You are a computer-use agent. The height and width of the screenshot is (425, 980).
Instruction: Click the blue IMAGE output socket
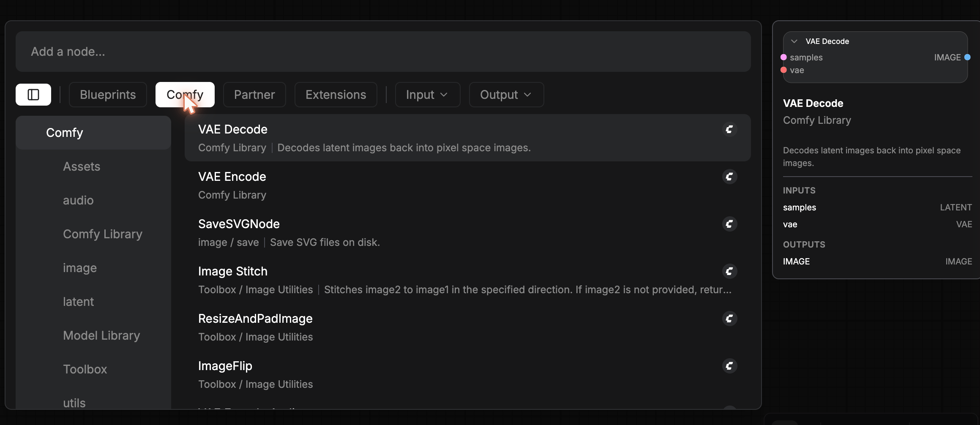967,57
